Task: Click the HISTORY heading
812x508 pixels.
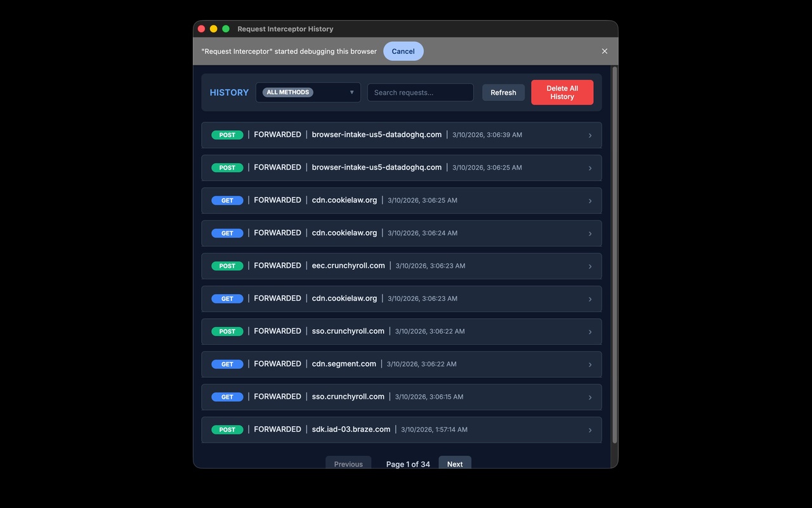Action: pyautogui.click(x=229, y=92)
